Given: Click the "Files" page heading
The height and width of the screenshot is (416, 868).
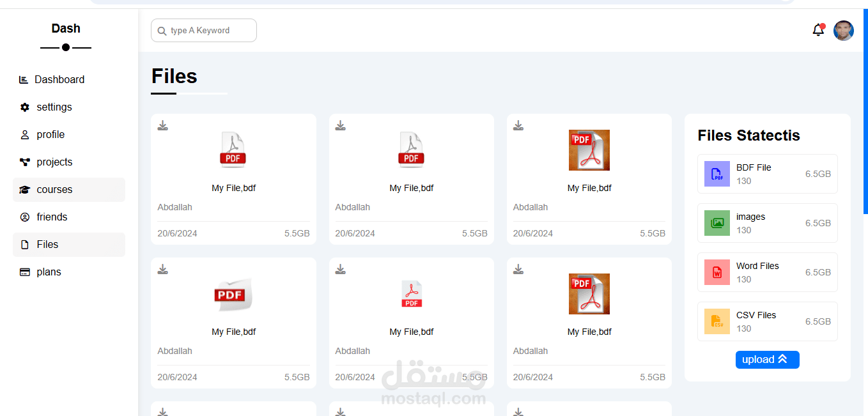Looking at the screenshot, I should tap(174, 77).
